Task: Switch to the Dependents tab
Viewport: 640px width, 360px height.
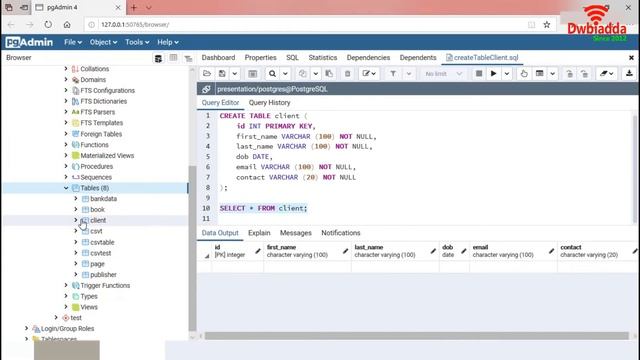Action: point(418,58)
